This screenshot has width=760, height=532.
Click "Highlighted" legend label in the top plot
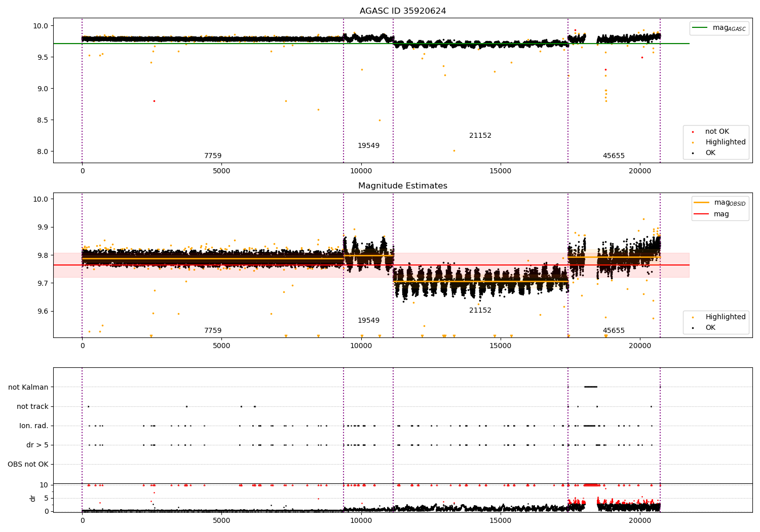(726, 142)
